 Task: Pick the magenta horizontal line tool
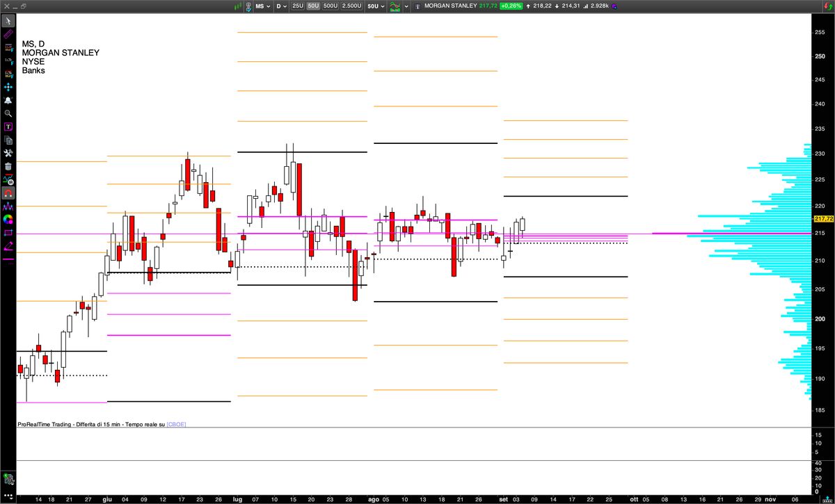point(8,259)
